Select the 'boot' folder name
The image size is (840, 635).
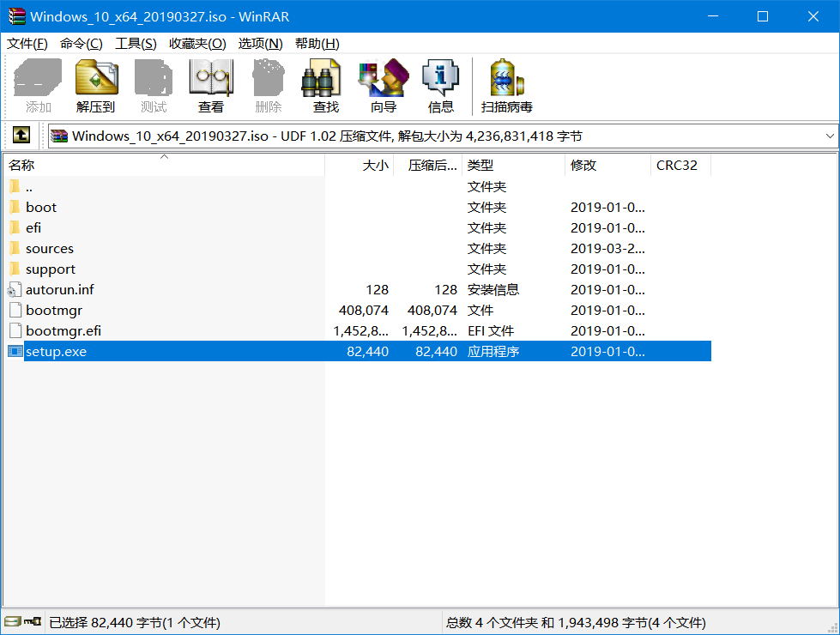click(x=40, y=208)
